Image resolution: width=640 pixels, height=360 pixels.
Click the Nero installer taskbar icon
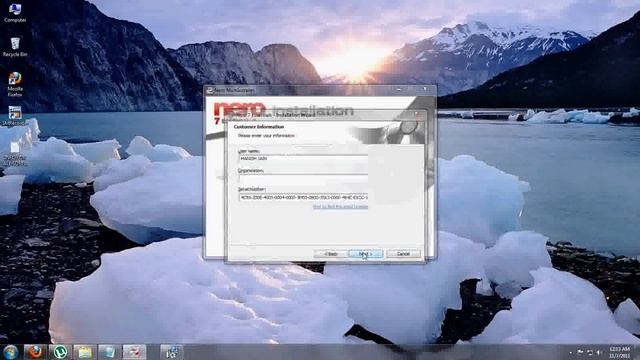(171, 352)
